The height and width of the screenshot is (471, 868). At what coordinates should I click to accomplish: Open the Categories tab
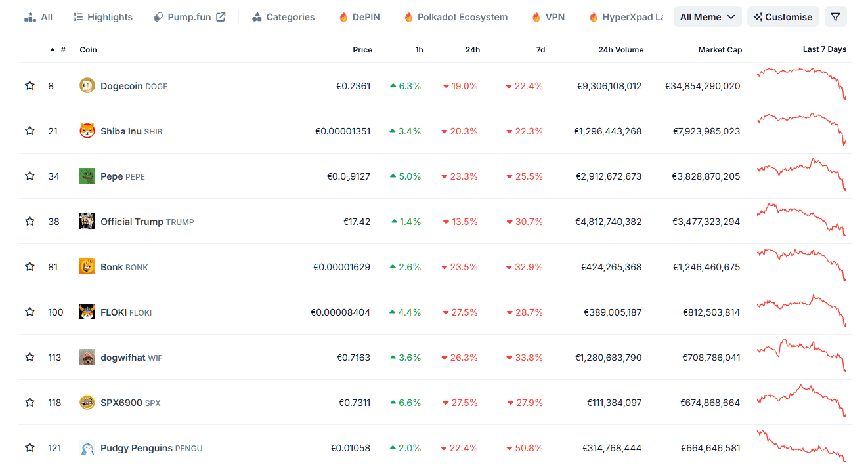point(283,17)
